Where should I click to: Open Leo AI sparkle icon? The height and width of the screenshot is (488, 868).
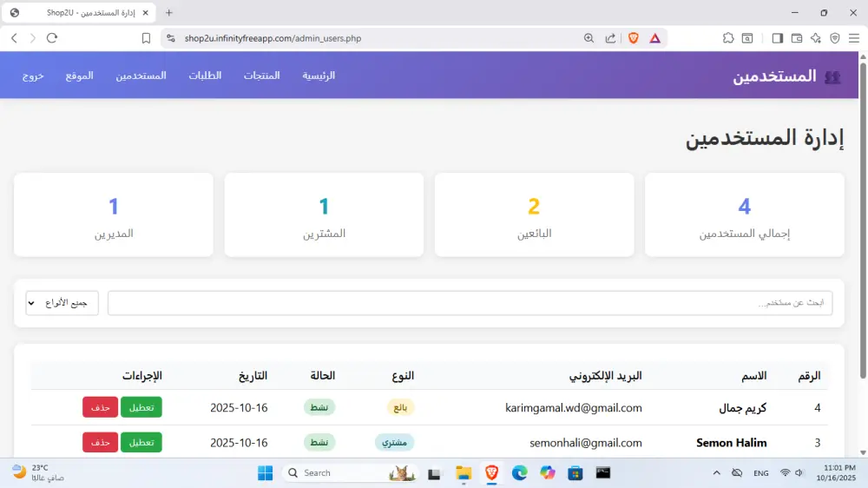[816, 38]
